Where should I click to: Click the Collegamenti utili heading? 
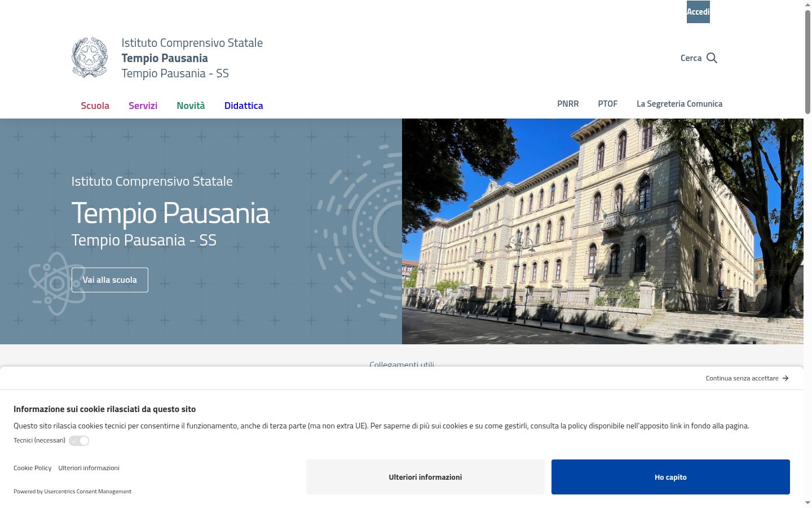click(x=401, y=364)
